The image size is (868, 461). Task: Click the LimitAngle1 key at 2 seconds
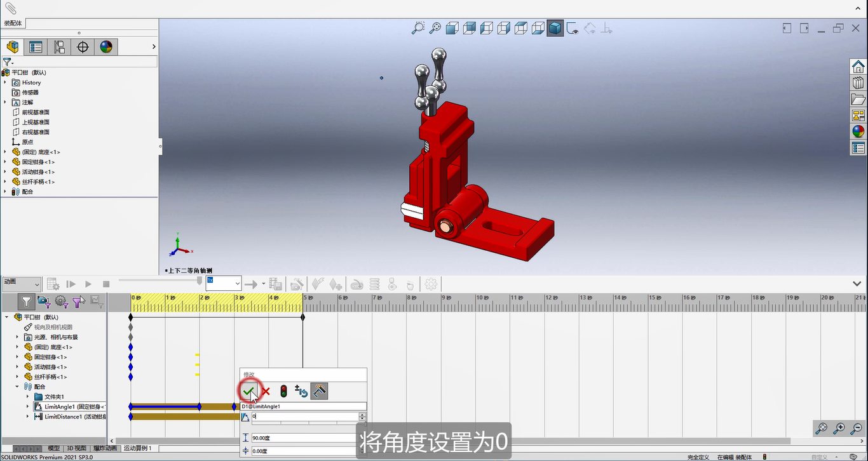click(x=200, y=406)
